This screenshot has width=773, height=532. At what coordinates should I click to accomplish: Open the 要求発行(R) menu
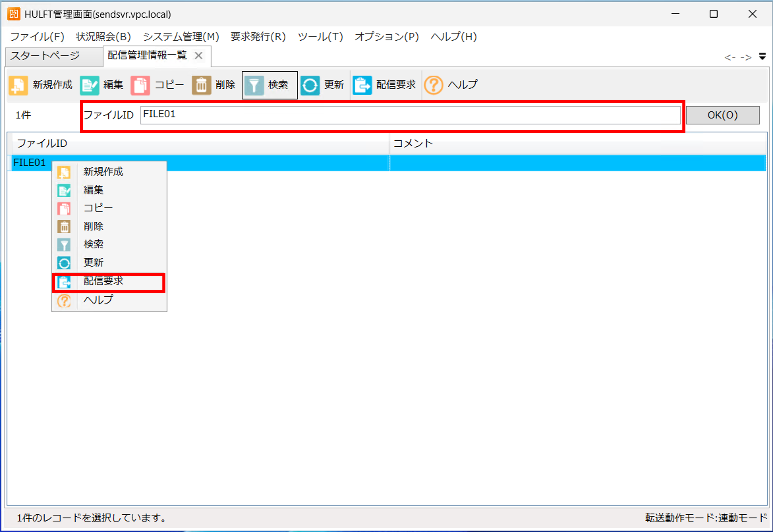click(x=258, y=36)
